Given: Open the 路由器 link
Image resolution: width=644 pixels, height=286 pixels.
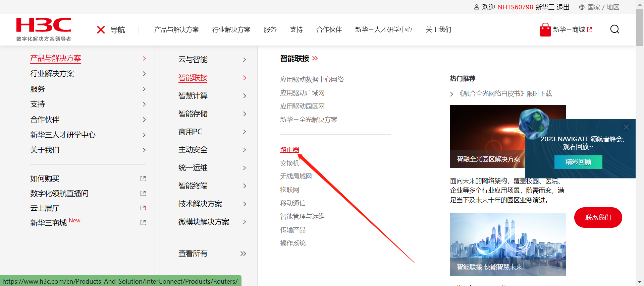Looking at the screenshot, I should click(290, 150).
